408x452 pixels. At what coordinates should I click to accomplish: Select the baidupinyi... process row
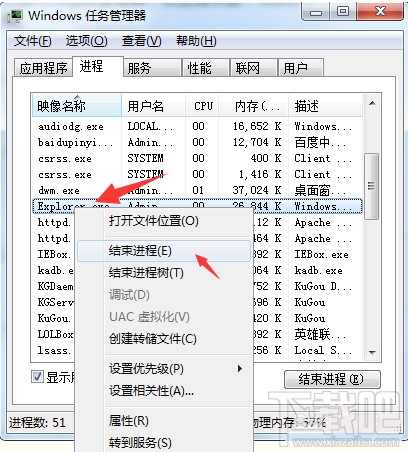click(197, 142)
